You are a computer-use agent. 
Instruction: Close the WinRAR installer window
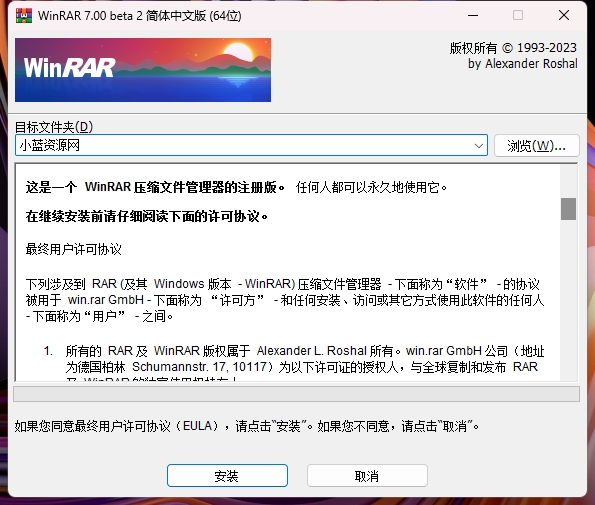point(564,16)
